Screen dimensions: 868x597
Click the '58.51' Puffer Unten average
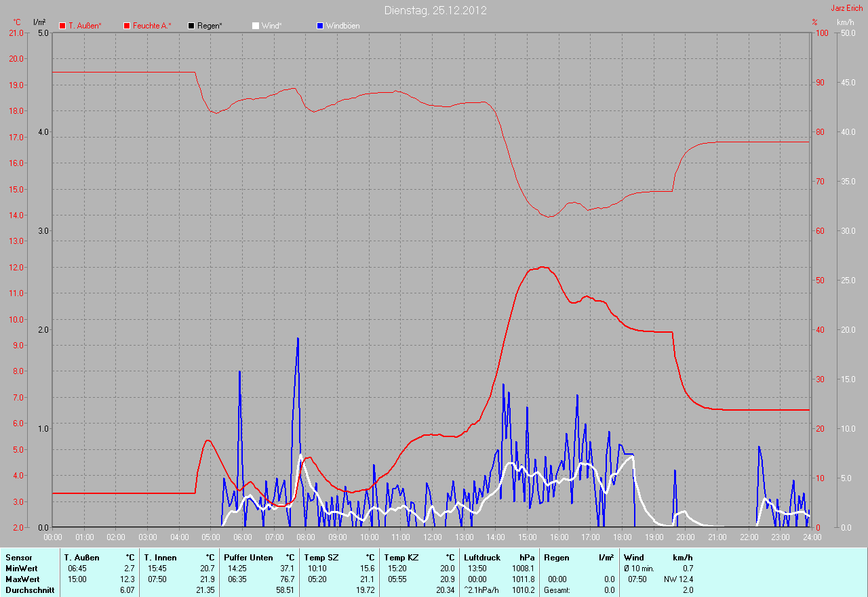click(285, 590)
